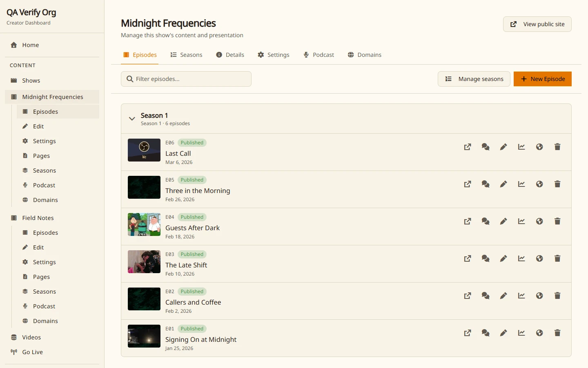Open comments for The Late Shift
The image size is (588, 368).
(x=486, y=258)
